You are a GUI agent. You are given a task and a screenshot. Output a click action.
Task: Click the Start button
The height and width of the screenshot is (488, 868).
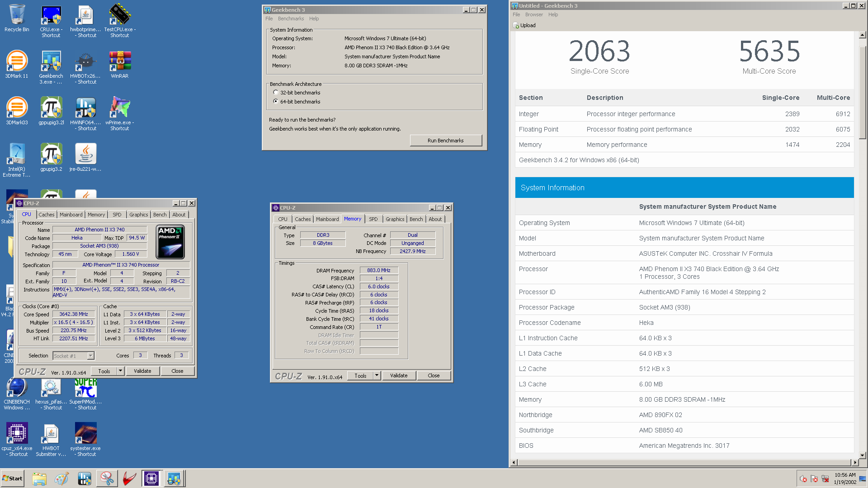(13, 479)
